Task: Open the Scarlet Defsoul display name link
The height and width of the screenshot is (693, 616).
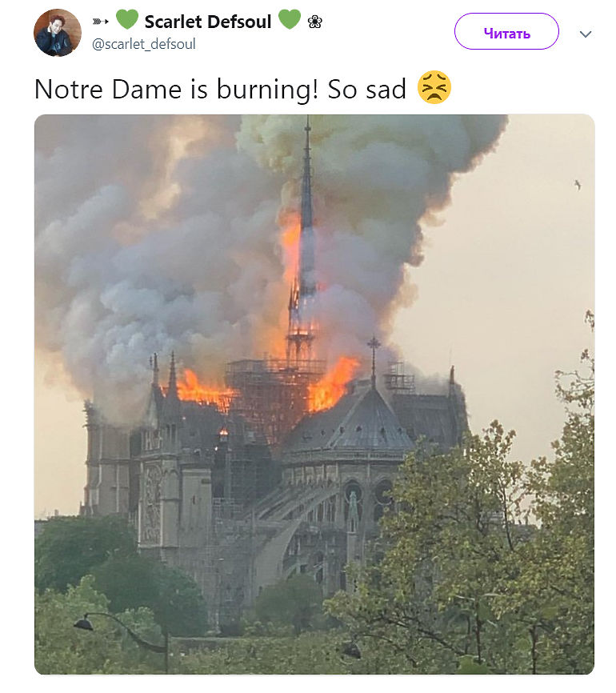Action: pos(208,22)
